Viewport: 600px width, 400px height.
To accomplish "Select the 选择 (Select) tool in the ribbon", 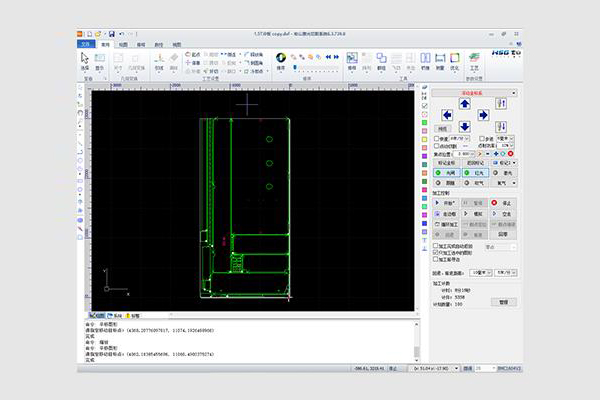I will pos(85,61).
